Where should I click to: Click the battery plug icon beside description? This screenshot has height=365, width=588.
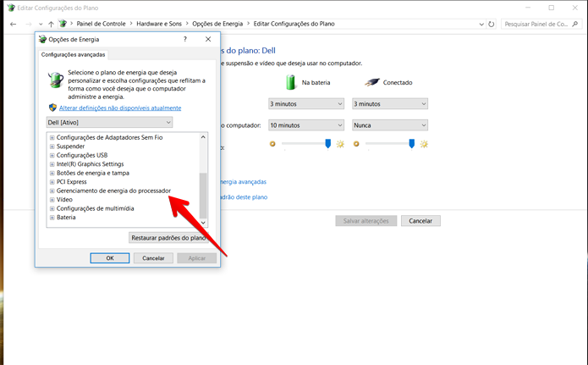56,80
